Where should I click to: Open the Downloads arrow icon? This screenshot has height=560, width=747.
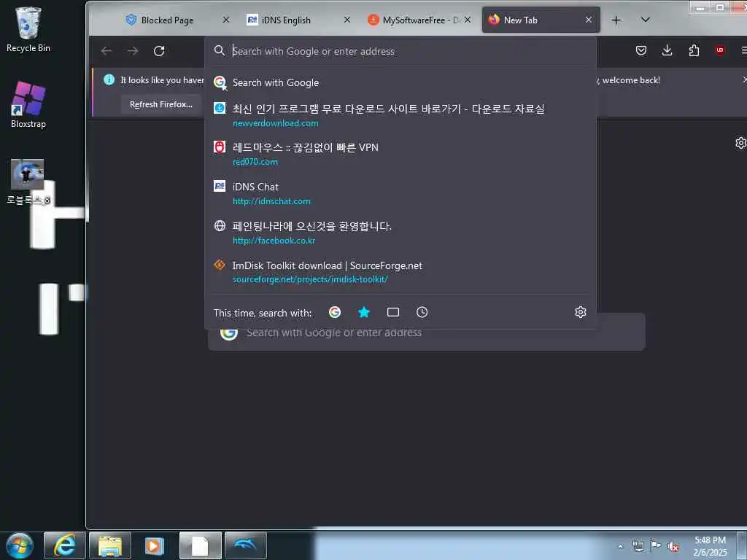click(x=667, y=50)
